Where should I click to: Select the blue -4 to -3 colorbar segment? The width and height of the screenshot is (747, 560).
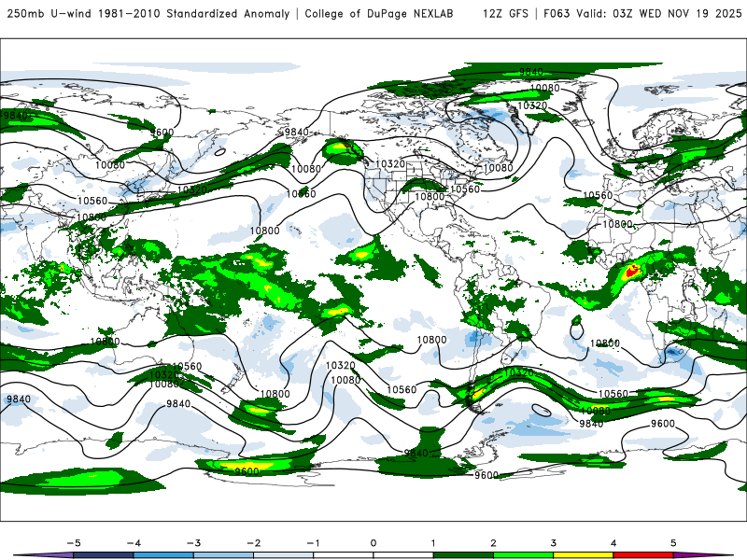(163, 555)
